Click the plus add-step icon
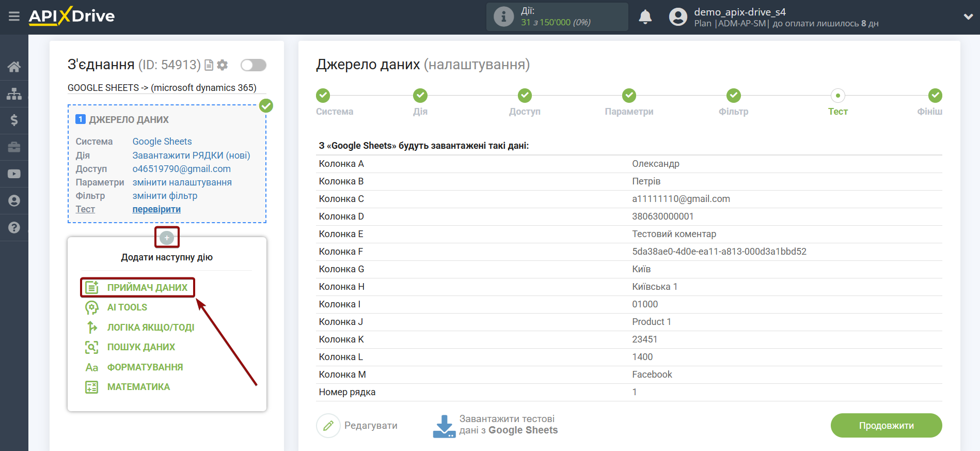Screen dimensions: 980x451 tap(167, 238)
